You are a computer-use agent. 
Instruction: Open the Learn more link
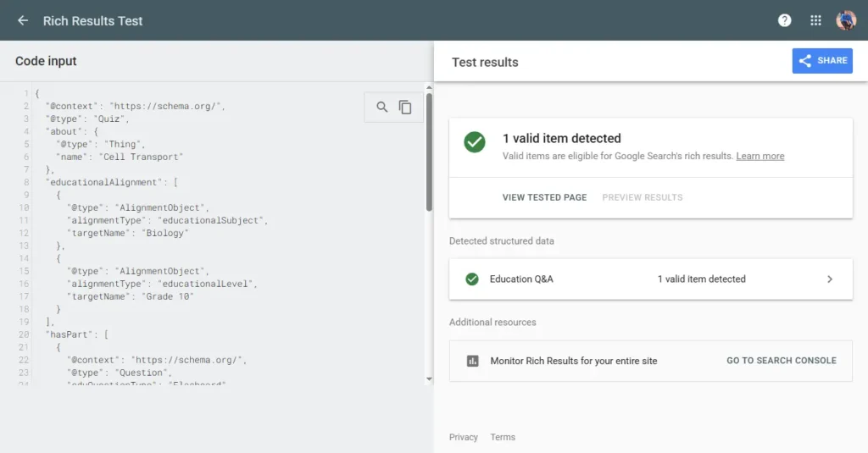(760, 156)
